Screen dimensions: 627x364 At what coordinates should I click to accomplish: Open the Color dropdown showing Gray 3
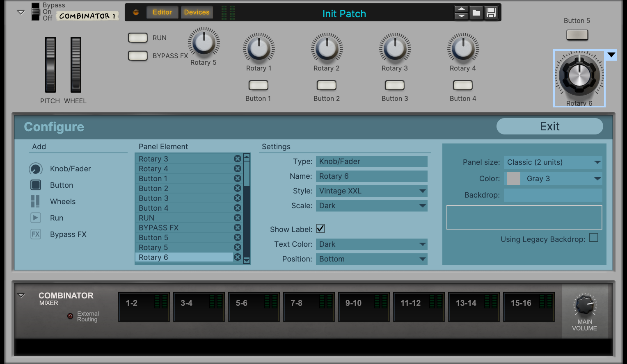tap(553, 179)
